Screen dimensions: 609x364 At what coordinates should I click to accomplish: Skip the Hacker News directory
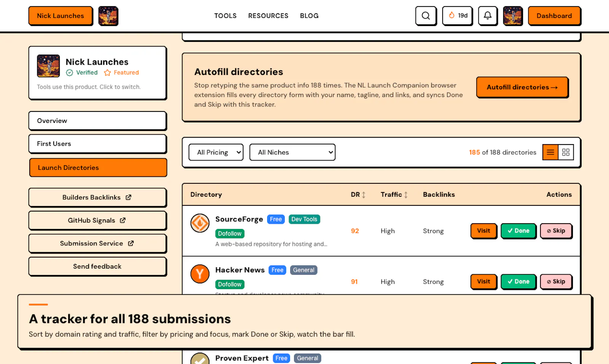coord(556,281)
